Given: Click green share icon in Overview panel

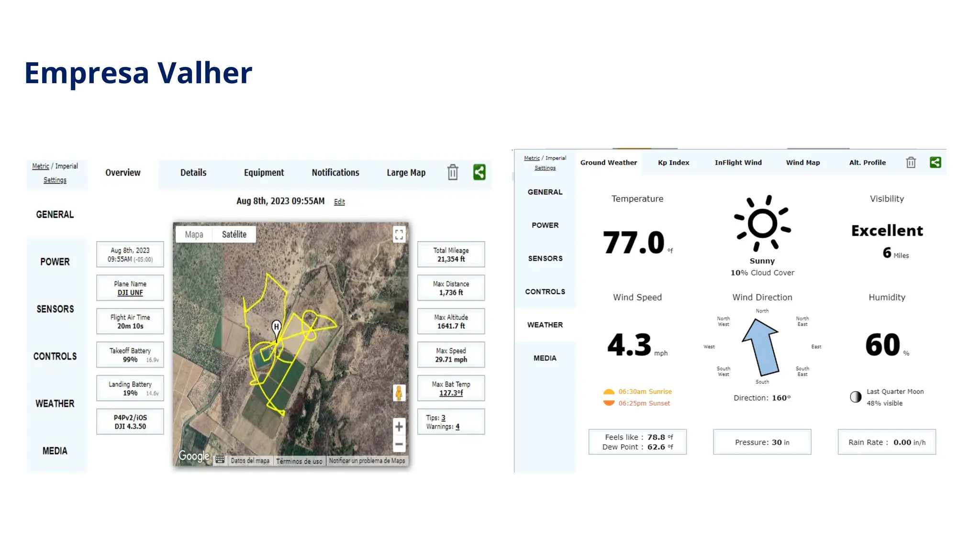Looking at the screenshot, I should coord(479,172).
